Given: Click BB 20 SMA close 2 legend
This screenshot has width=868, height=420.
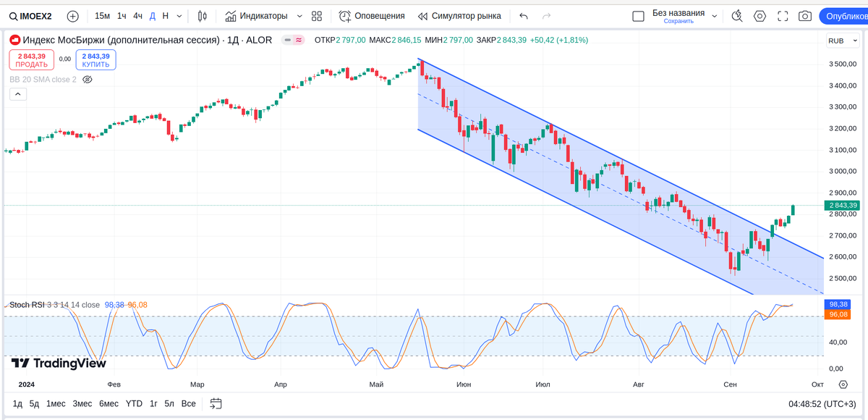Looking at the screenshot, I should [43, 80].
